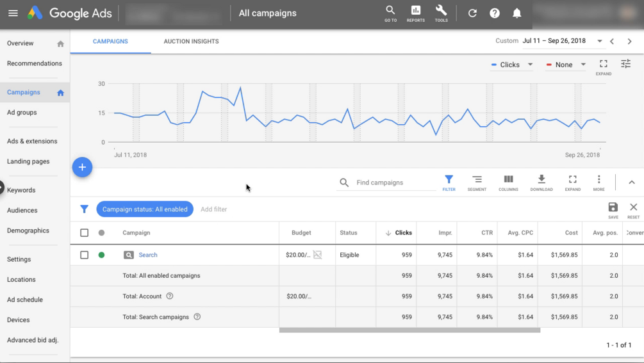
Task: Open Settings in the sidebar
Action: pyautogui.click(x=19, y=259)
